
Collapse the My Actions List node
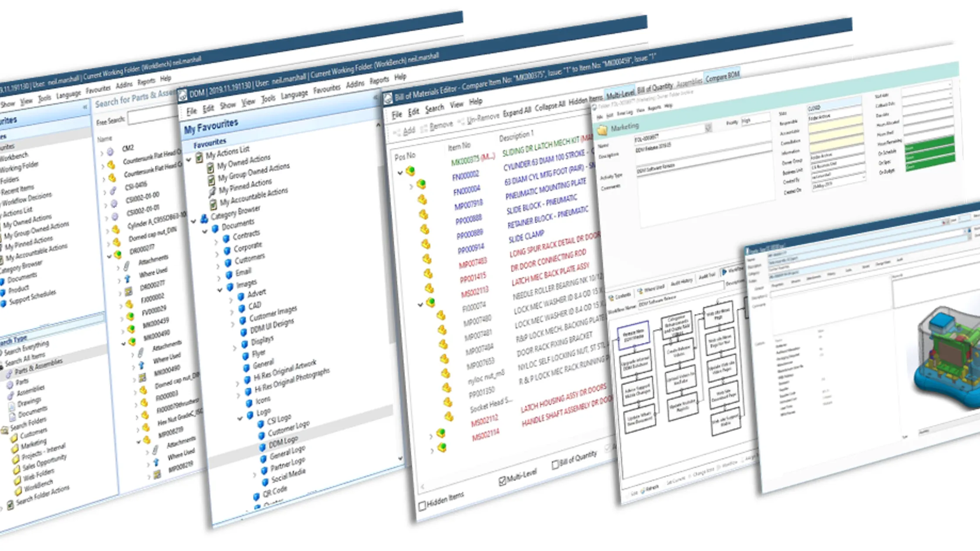click(189, 160)
